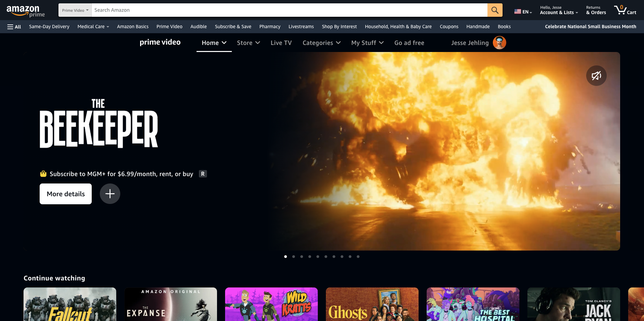Open The Second Best Hospital thumbnail

click(x=473, y=304)
